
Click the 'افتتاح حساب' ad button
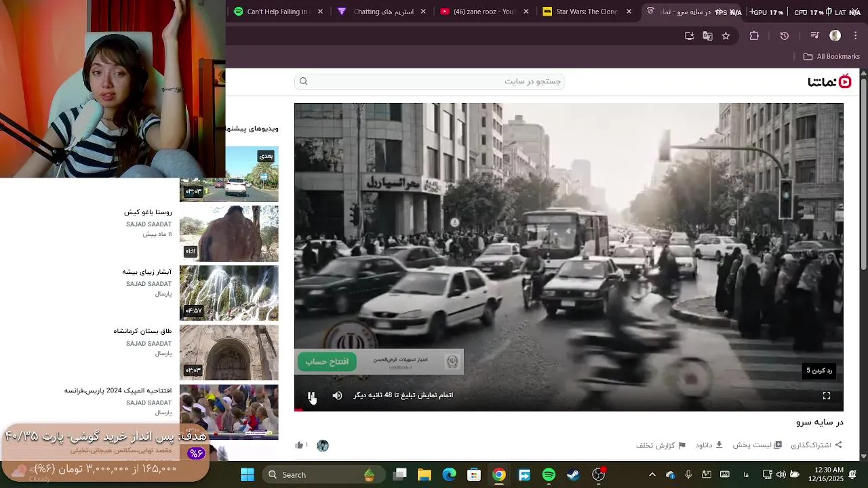click(x=327, y=362)
